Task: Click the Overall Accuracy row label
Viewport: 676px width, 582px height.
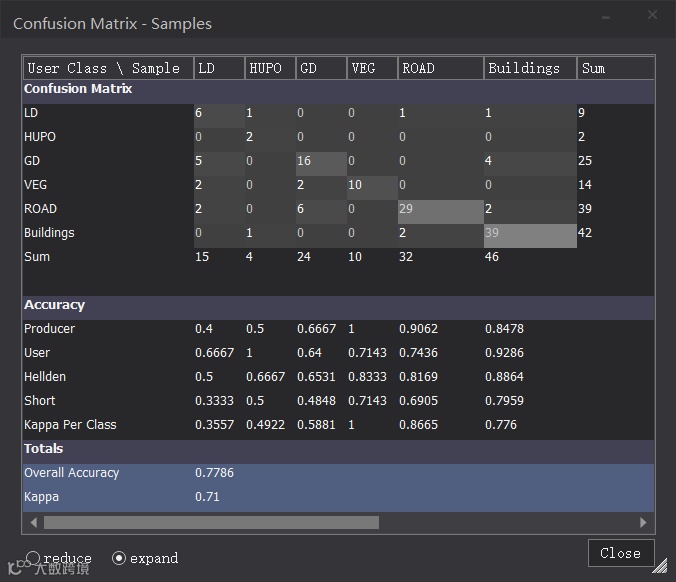Action: pyautogui.click(x=72, y=473)
